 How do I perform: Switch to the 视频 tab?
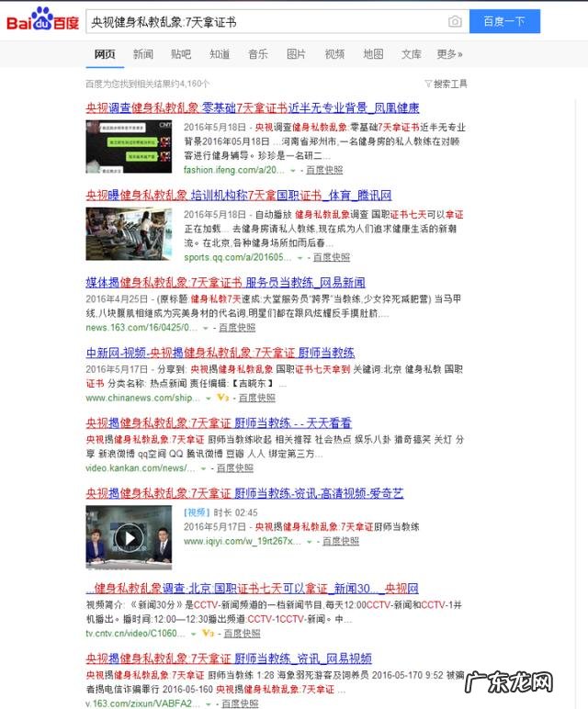click(334, 54)
